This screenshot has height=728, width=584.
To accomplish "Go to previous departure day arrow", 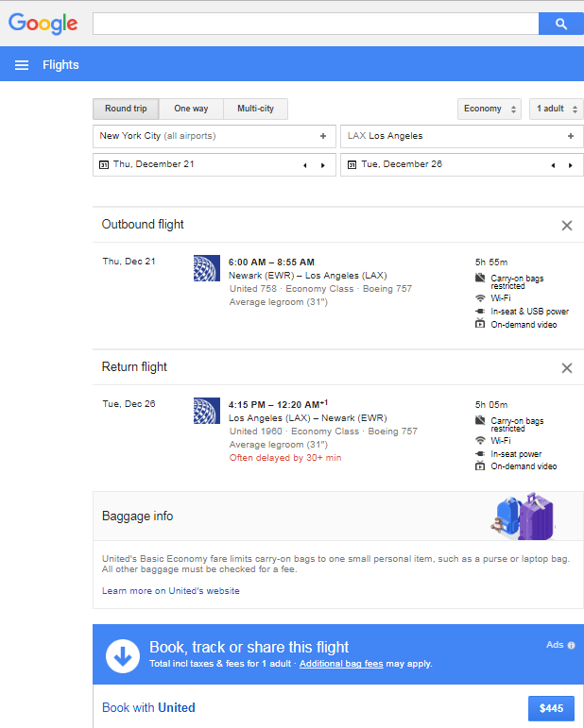I will coord(305,165).
